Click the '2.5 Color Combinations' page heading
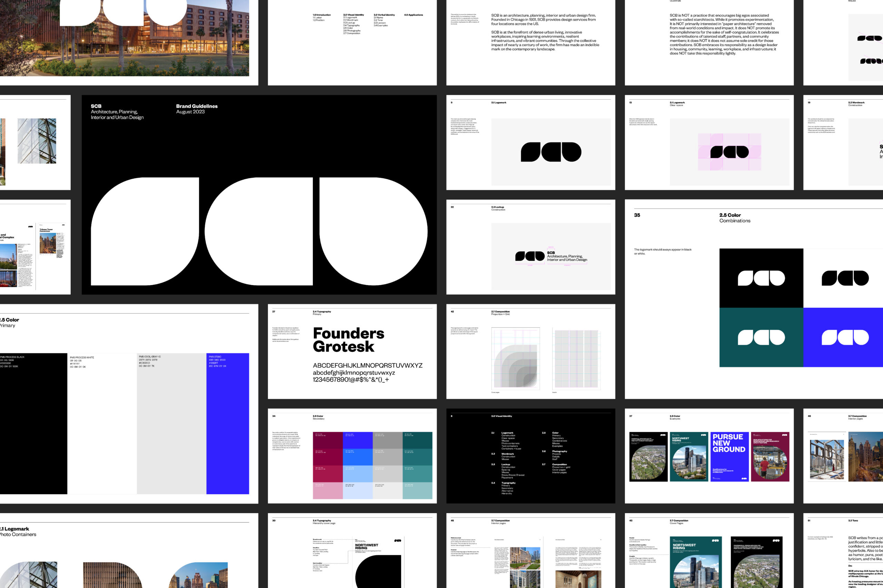Image resolution: width=883 pixels, height=588 pixels. point(734,218)
